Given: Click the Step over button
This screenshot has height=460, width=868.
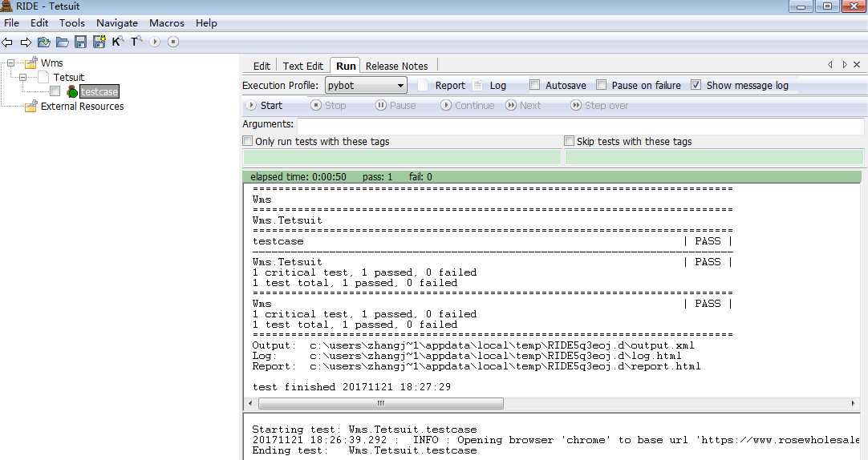Looking at the screenshot, I should [599, 105].
